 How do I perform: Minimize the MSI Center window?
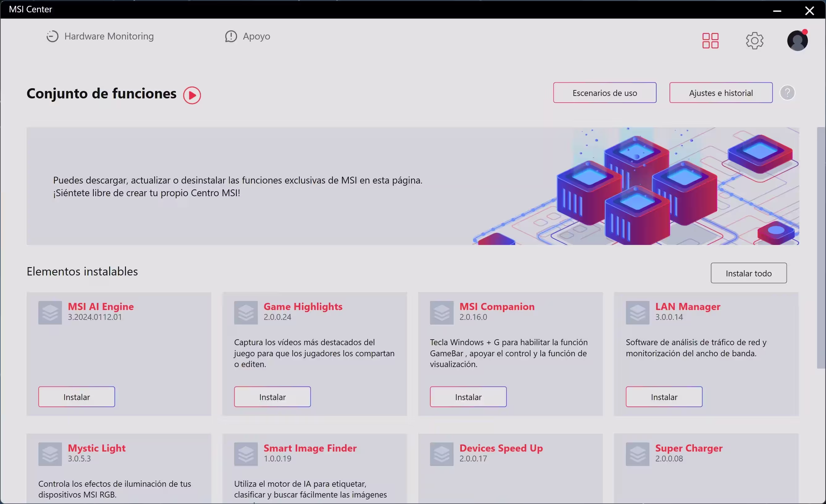point(777,11)
